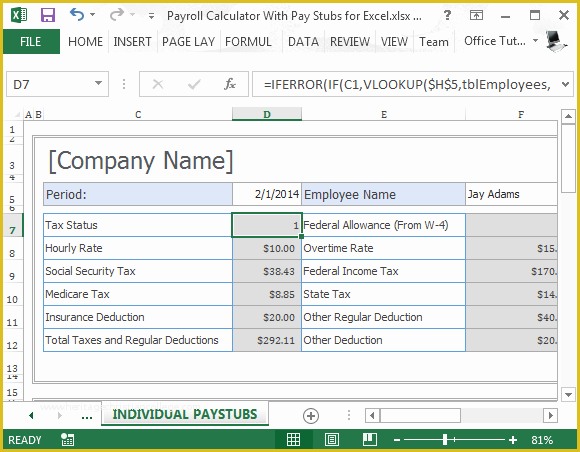The image size is (580, 452).
Task: Save the workbook using the floppy disk icon
Action: [x=48, y=15]
